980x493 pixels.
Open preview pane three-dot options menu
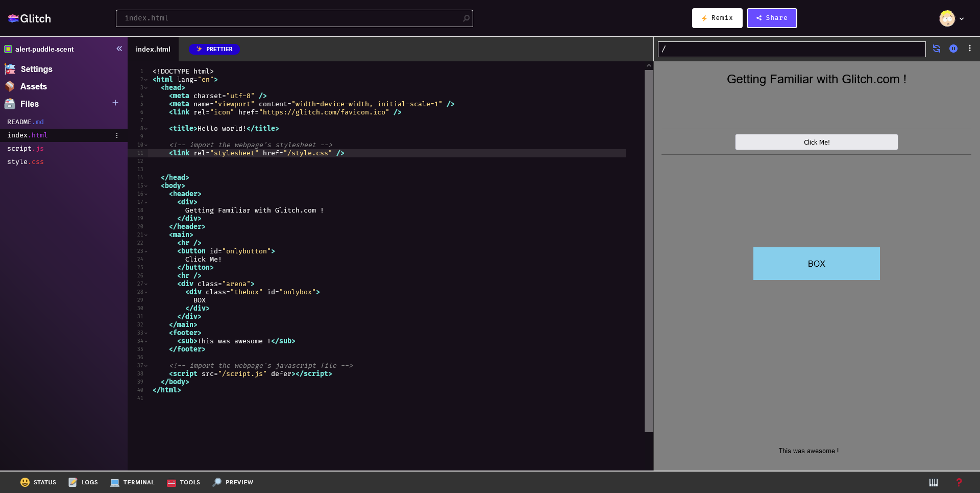pyautogui.click(x=969, y=49)
